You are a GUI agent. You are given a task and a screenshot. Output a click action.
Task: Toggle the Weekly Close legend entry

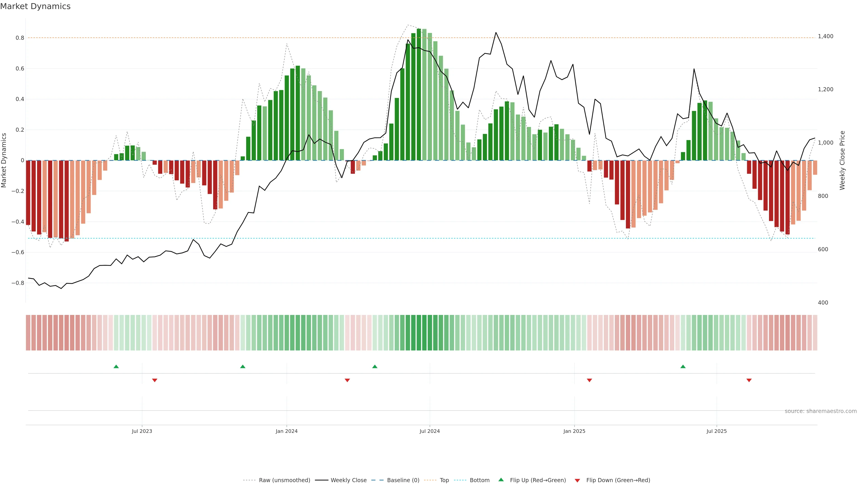pos(348,480)
